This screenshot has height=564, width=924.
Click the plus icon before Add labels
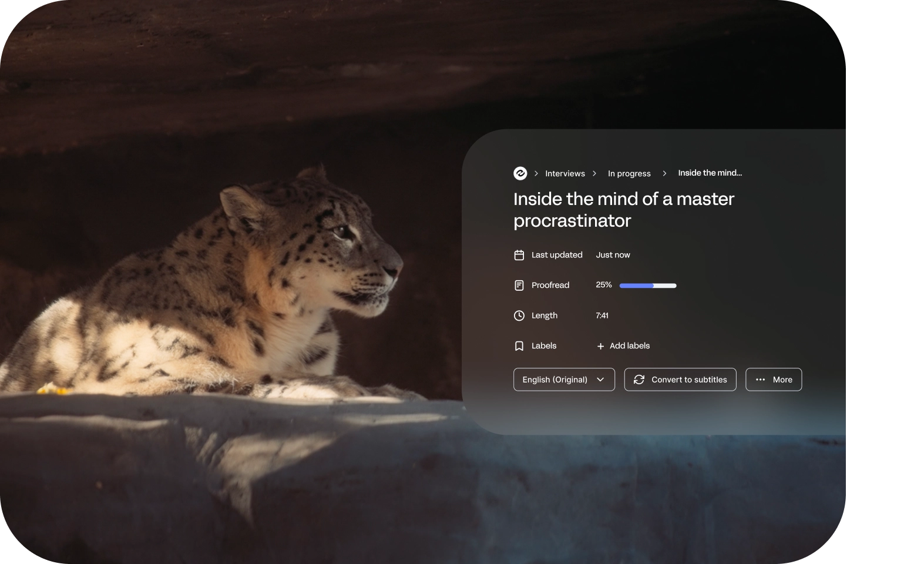[600, 347]
